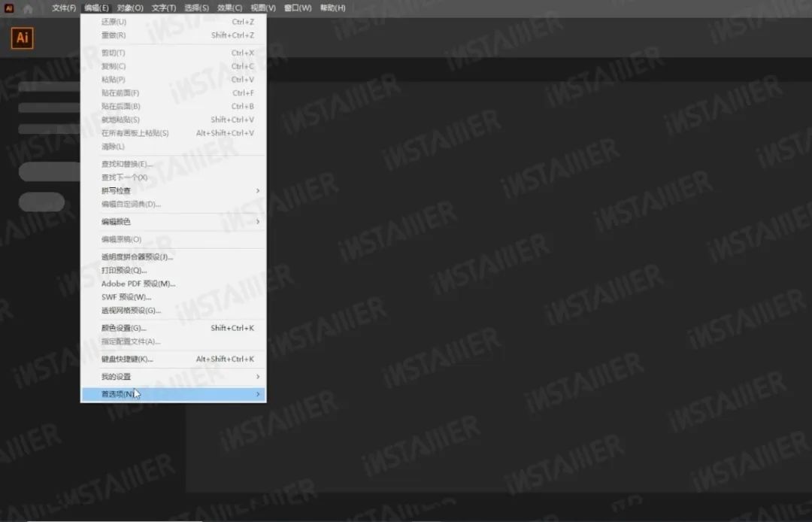
Task: Open 打印预设(Q)... entry
Action: [x=174, y=270]
